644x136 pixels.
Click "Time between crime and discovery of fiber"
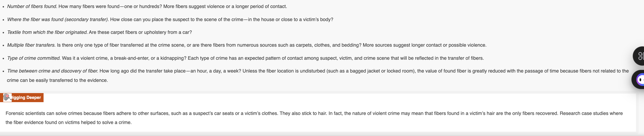pyautogui.click(x=53, y=71)
